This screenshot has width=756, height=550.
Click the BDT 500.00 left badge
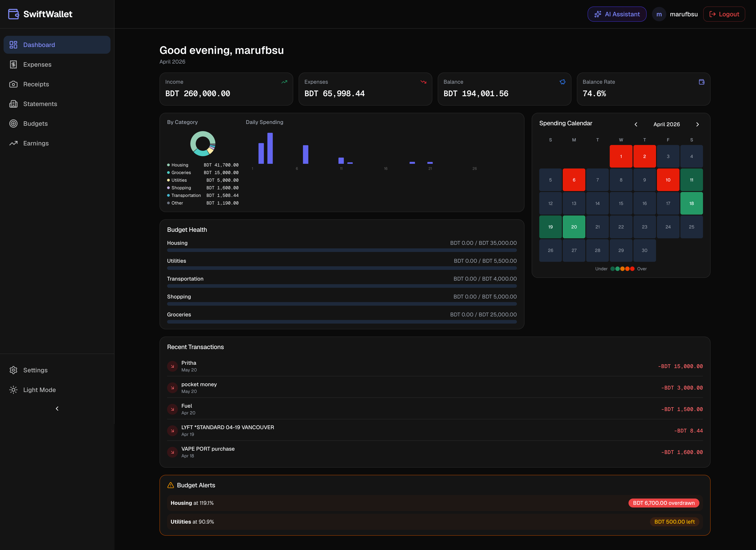coord(674,522)
